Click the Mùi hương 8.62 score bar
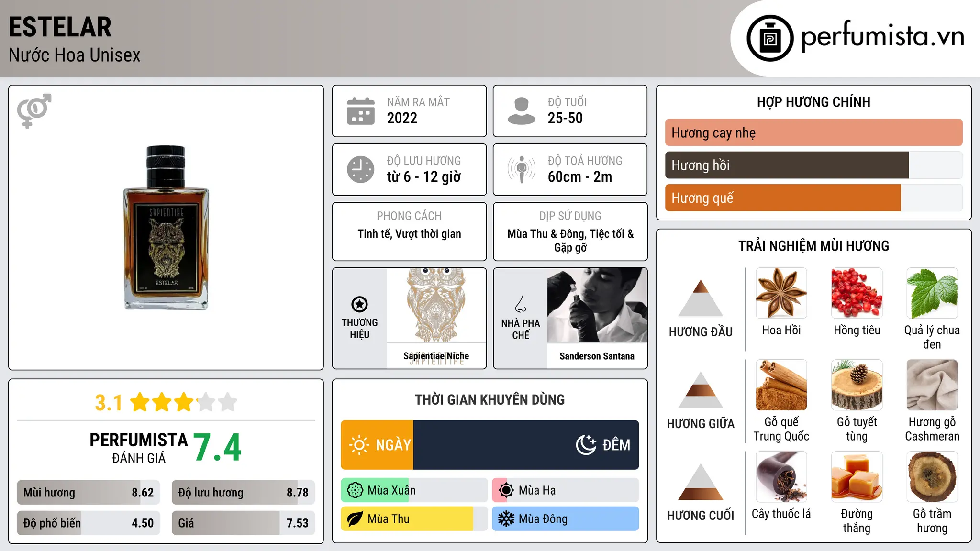This screenshot has width=980, height=551. click(89, 492)
